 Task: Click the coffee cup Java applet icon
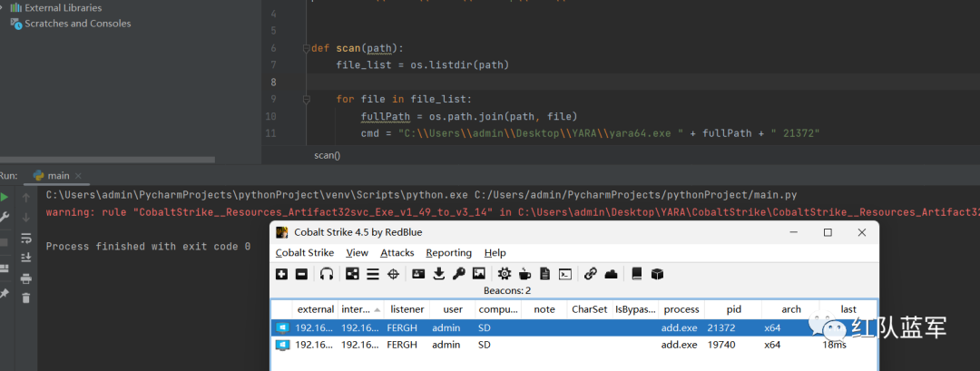[x=524, y=274]
